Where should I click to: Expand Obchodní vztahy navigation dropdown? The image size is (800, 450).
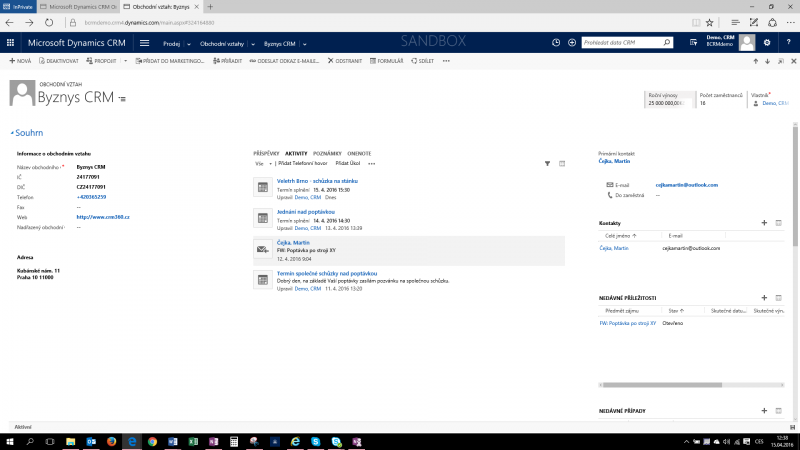pos(253,44)
